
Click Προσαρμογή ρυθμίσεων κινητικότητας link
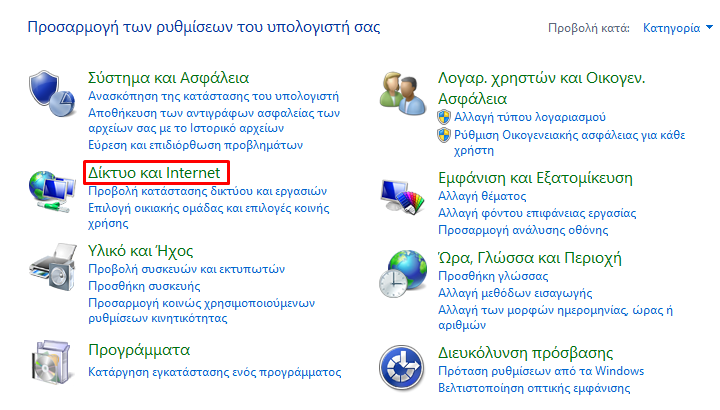202,310
